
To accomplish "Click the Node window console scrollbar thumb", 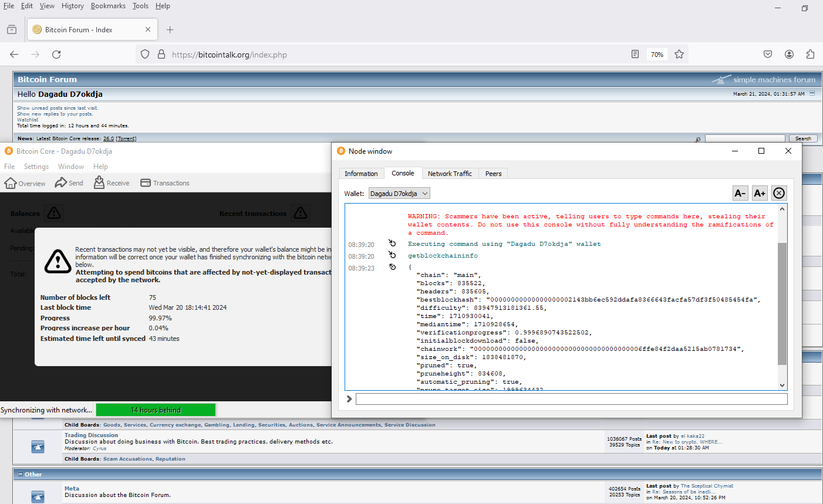I will pos(782,303).
